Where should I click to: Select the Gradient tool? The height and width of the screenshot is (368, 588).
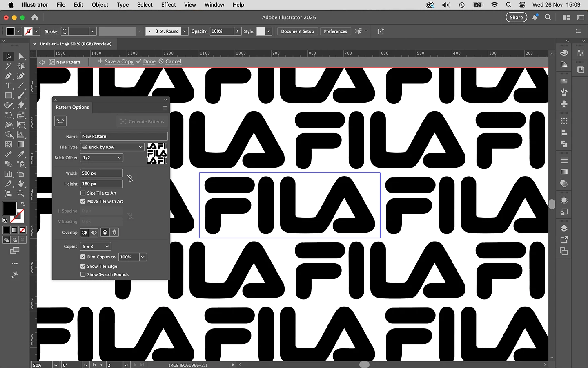click(21, 144)
